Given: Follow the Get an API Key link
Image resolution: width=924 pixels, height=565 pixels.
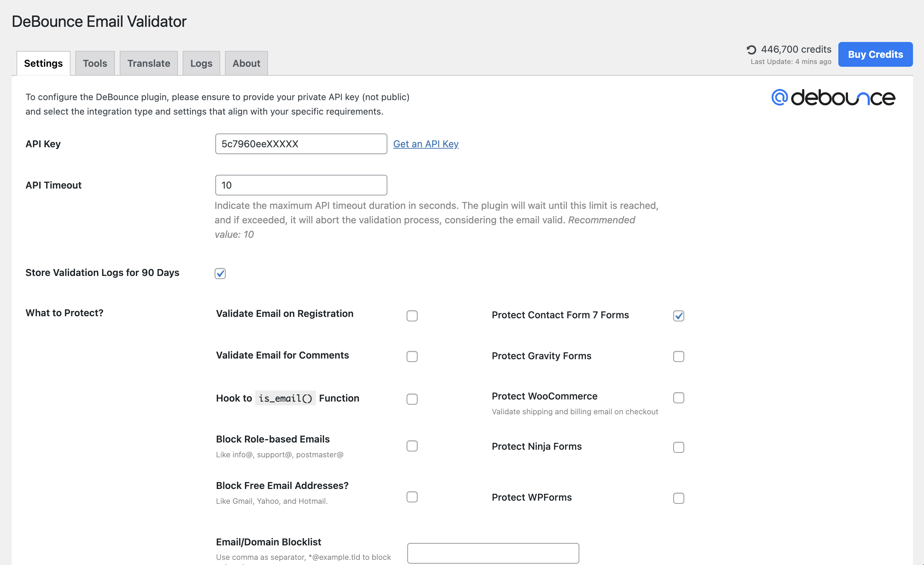Looking at the screenshot, I should (426, 144).
